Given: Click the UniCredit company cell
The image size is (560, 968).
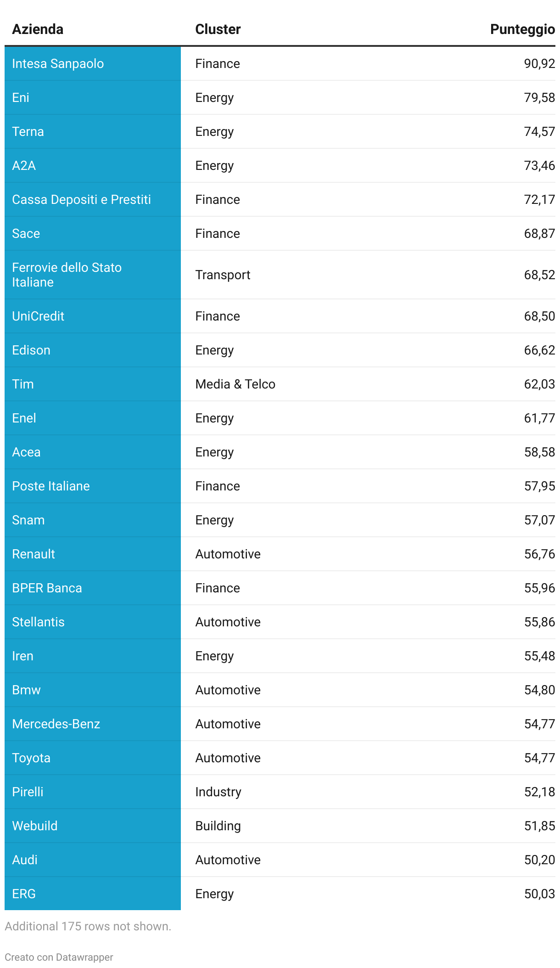Looking at the screenshot, I should [x=38, y=316].
